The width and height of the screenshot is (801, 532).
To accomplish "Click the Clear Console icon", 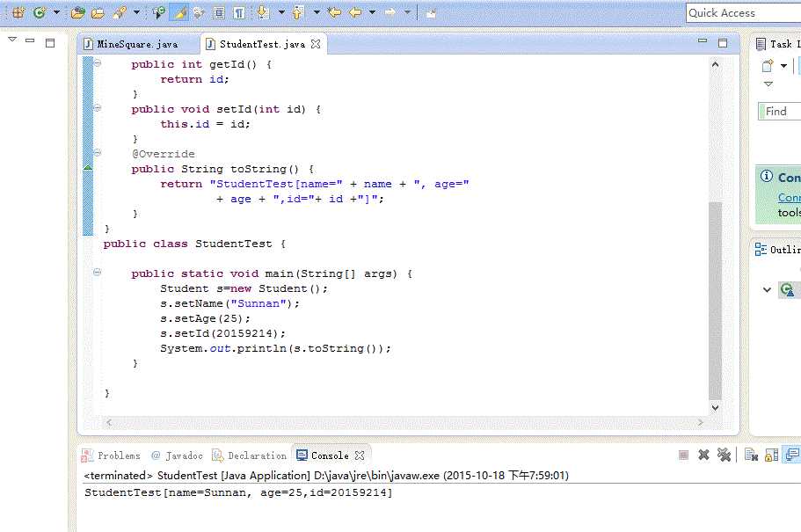I will tap(752, 455).
